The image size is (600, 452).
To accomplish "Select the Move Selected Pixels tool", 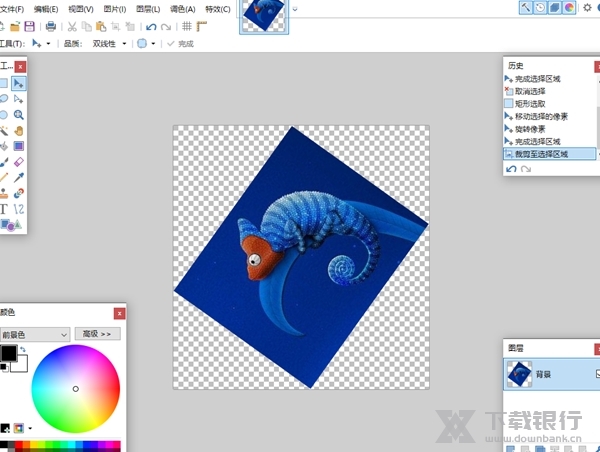I will (18, 83).
